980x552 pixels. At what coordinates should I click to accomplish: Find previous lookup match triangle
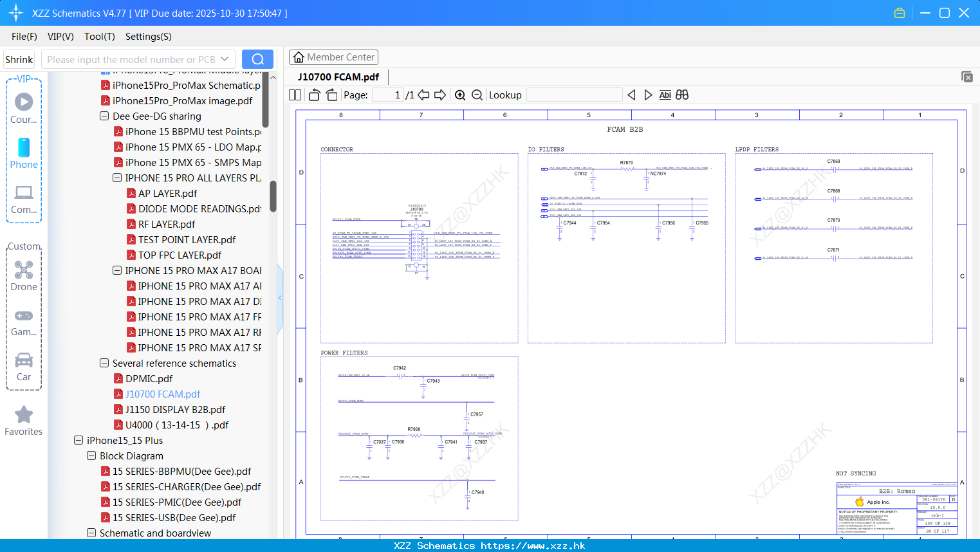pyautogui.click(x=631, y=95)
